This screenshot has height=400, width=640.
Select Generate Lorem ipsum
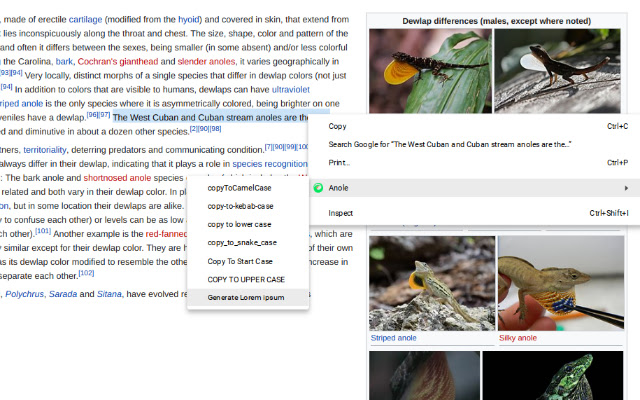pyautogui.click(x=246, y=297)
